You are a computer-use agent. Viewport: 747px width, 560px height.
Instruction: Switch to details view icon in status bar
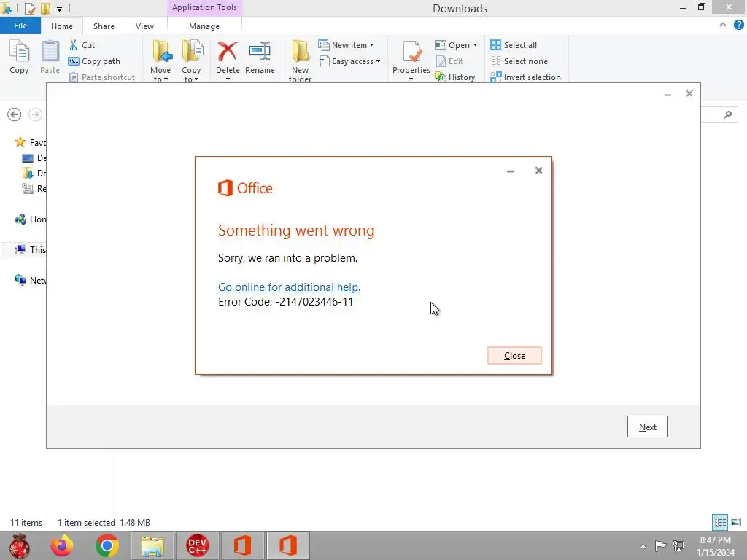720,522
